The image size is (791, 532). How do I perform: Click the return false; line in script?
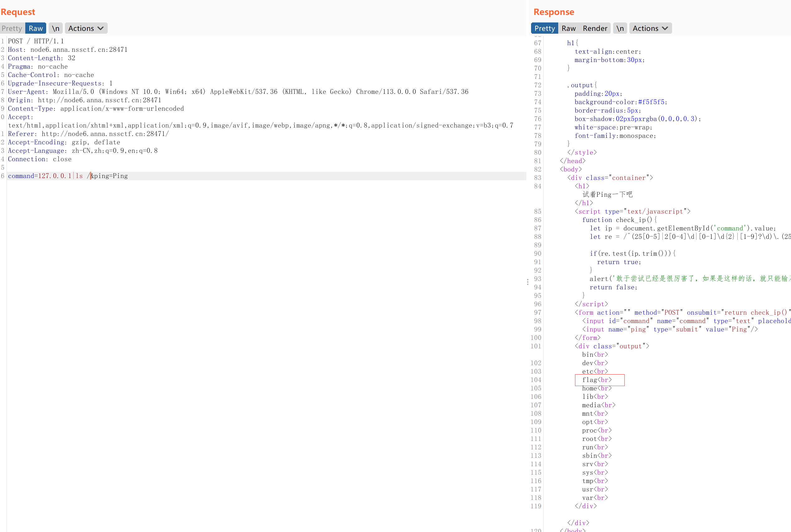pyautogui.click(x=613, y=288)
